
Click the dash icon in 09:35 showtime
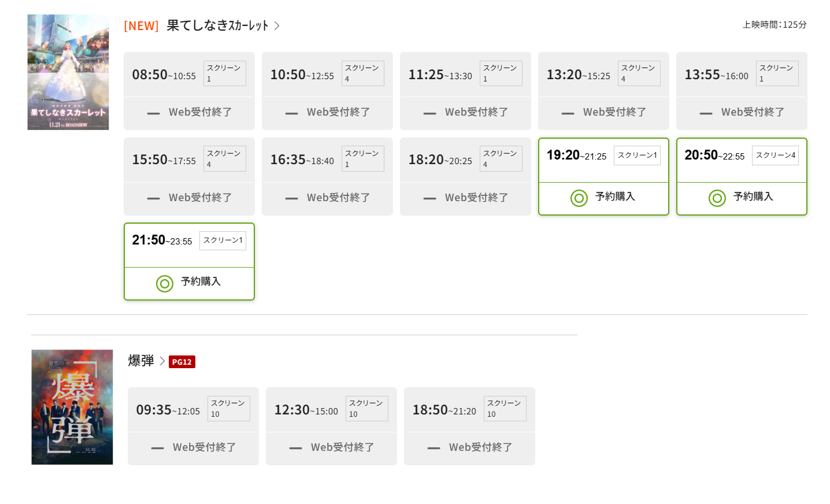point(157,448)
